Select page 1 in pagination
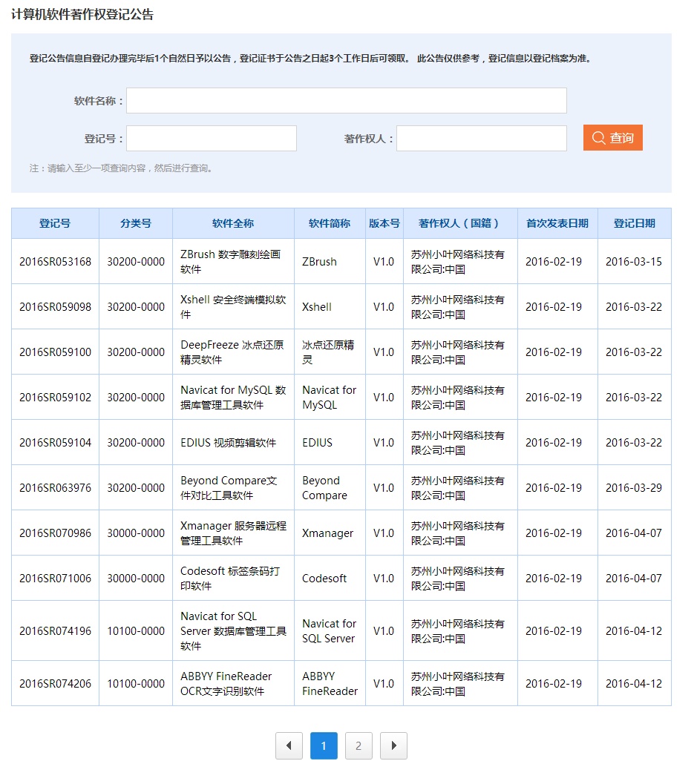The width and height of the screenshot is (694, 784). coord(324,745)
